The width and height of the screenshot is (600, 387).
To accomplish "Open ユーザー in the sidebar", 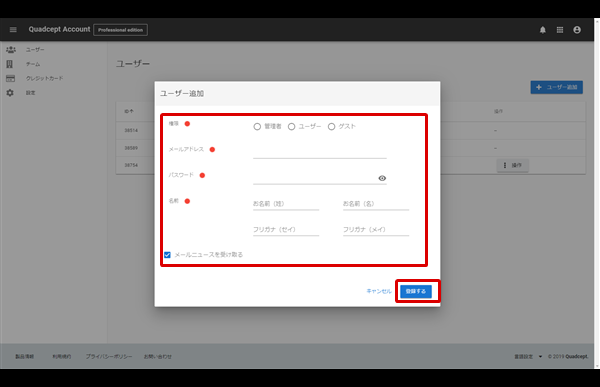I will click(35, 49).
